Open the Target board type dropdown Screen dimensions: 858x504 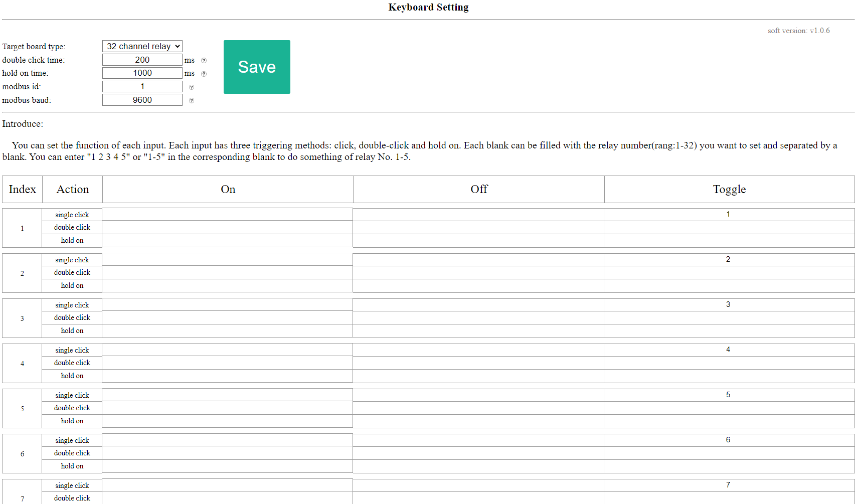(x=142, y=46)
